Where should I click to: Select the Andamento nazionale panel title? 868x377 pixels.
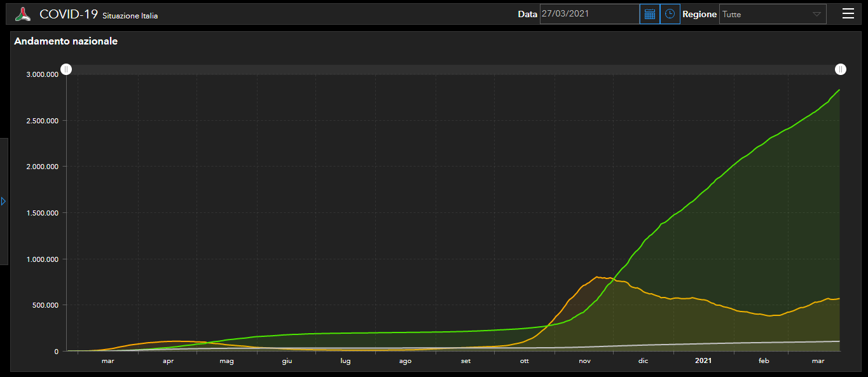65,41
